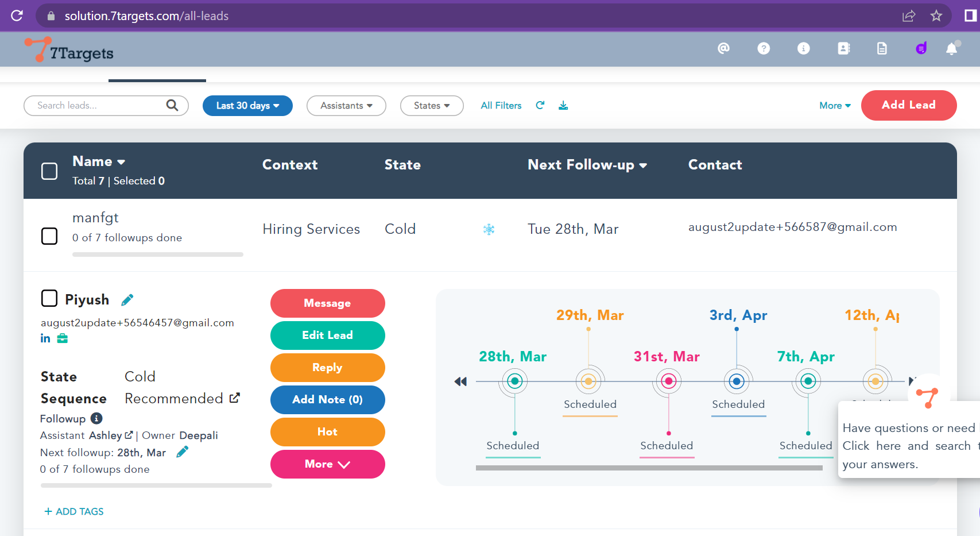Image resolution: width=980 pixels, height=536 pixels.
Task: Open the Last 30 days dropdown
Action: click(247, 106)
